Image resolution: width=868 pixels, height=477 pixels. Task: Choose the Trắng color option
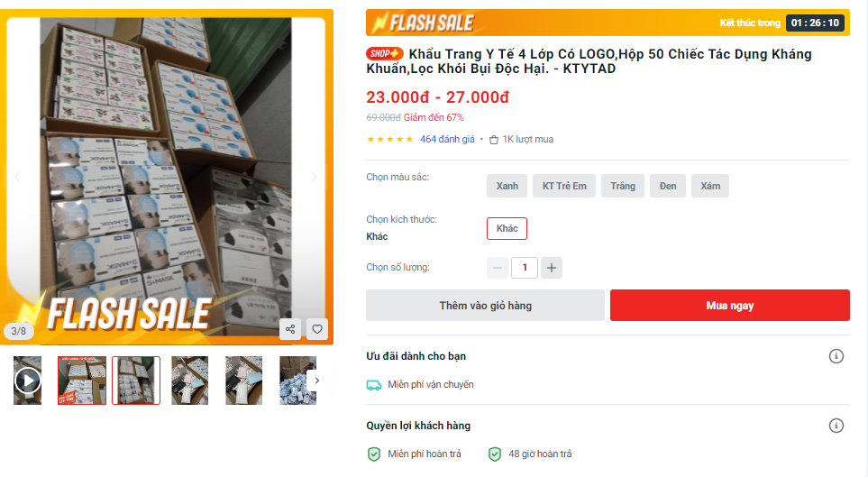623,186
